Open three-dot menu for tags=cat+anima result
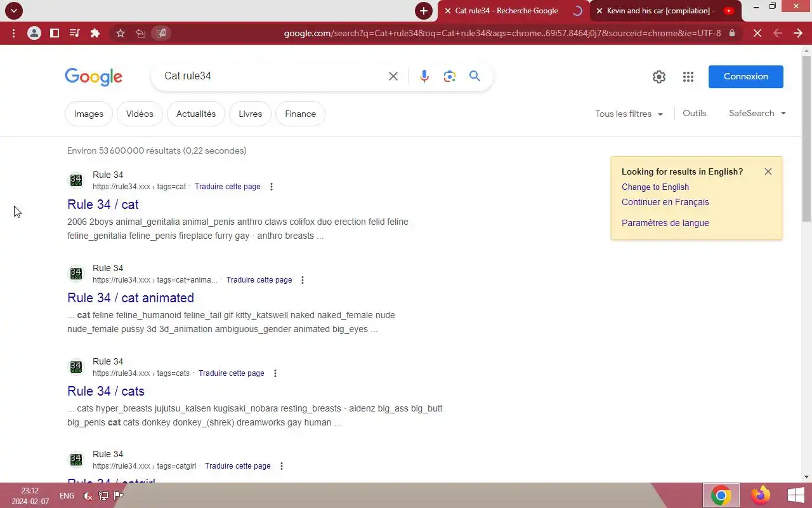812x508 pixels. [x=303, y=280]
